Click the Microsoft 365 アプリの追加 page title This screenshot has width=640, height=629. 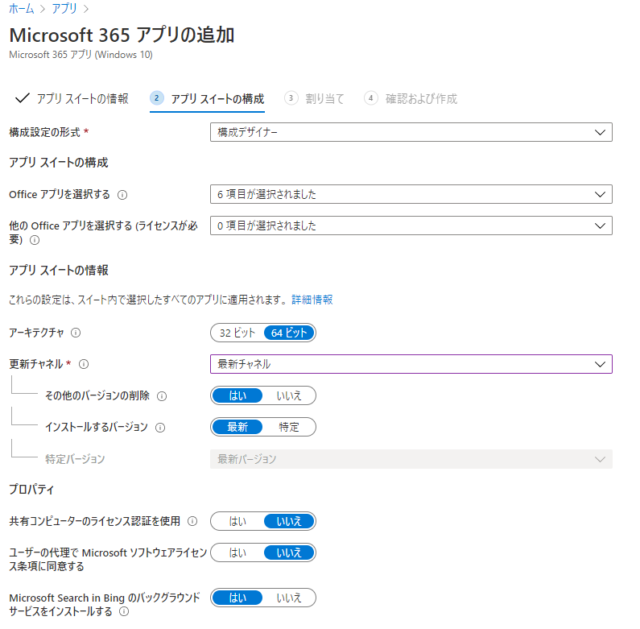coord(122,35)
